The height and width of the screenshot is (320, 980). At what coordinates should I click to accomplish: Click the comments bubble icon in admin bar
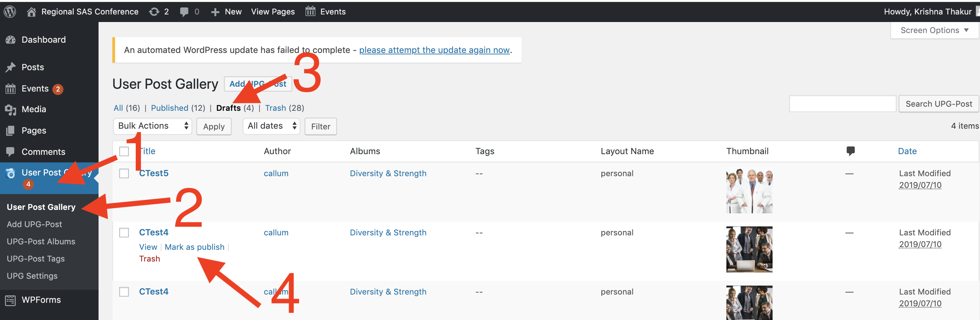(184, 12)
